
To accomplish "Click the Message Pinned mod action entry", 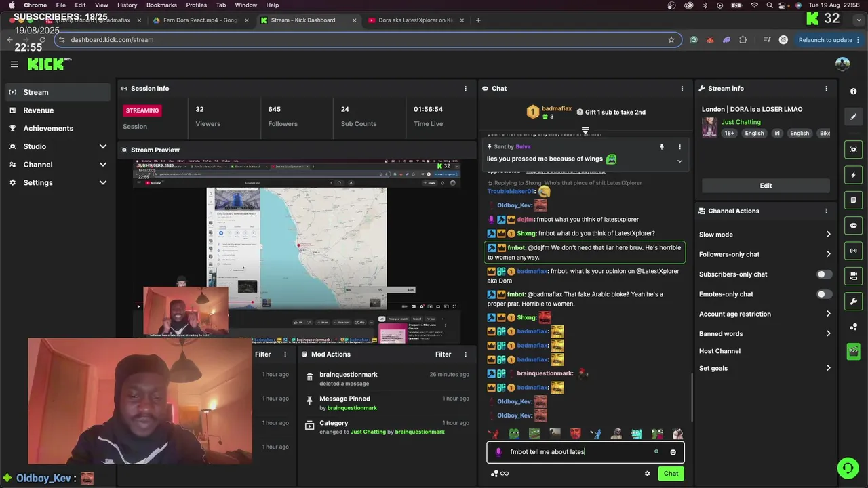I will pos(387,403).
